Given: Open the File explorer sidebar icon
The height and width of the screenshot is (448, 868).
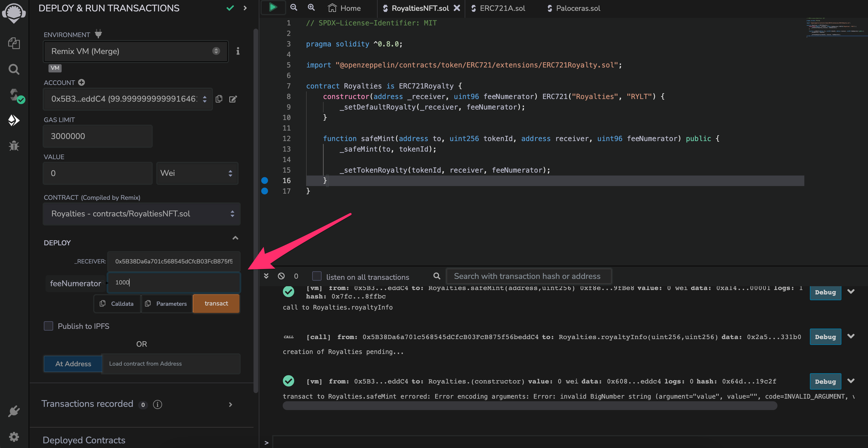Looking at the screenshot, I should tap(14, 43).
